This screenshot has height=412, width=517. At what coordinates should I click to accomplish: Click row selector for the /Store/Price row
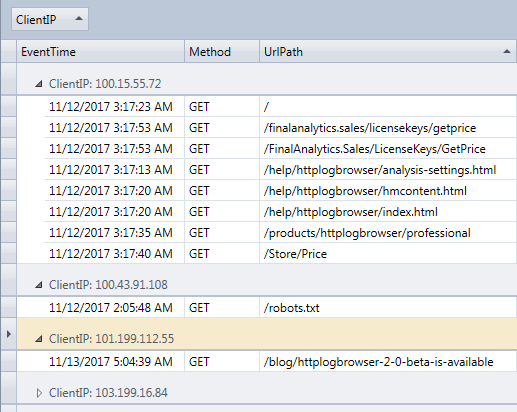click(9, 253)
